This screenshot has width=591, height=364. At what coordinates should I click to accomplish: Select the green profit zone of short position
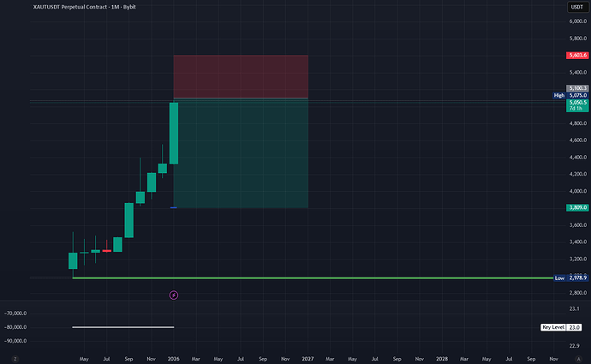click(240, 154)
